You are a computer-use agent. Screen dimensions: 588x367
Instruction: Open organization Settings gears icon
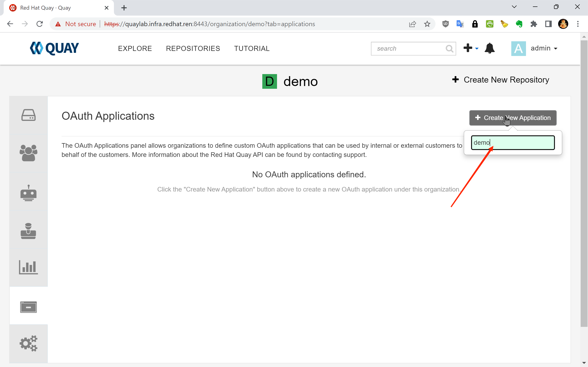28,343
